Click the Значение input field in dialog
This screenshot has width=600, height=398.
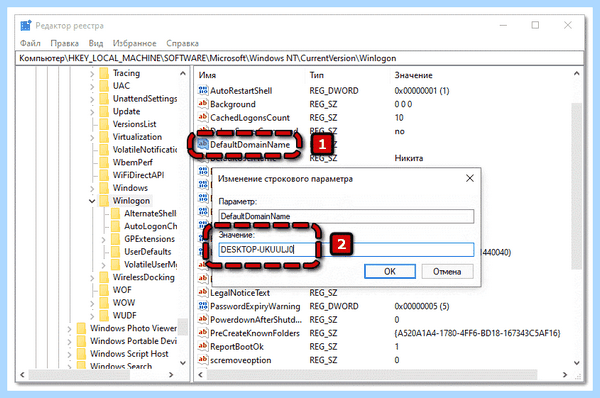pyautogui.click(x=346, y=250)
